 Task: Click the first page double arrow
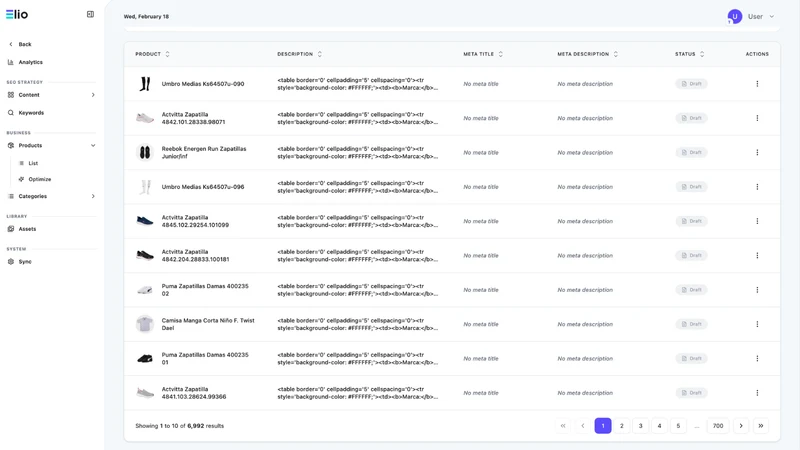(563, 426)
